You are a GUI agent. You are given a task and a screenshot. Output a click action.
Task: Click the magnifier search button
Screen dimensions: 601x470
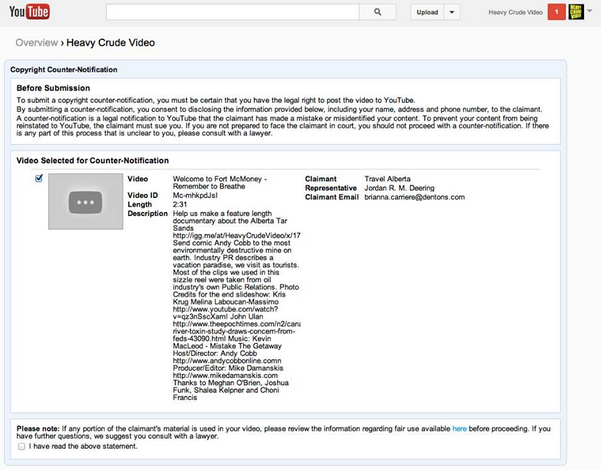pos(378,12)
